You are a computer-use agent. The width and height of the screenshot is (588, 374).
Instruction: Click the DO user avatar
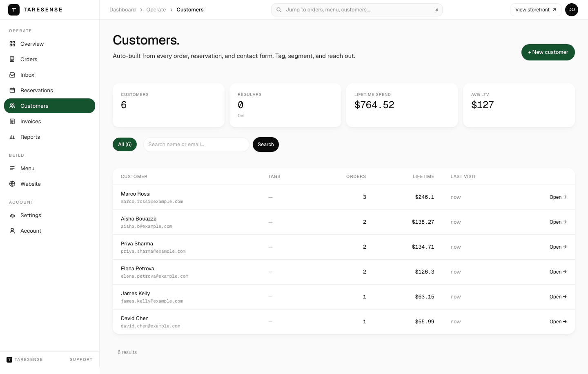(572, 10)
